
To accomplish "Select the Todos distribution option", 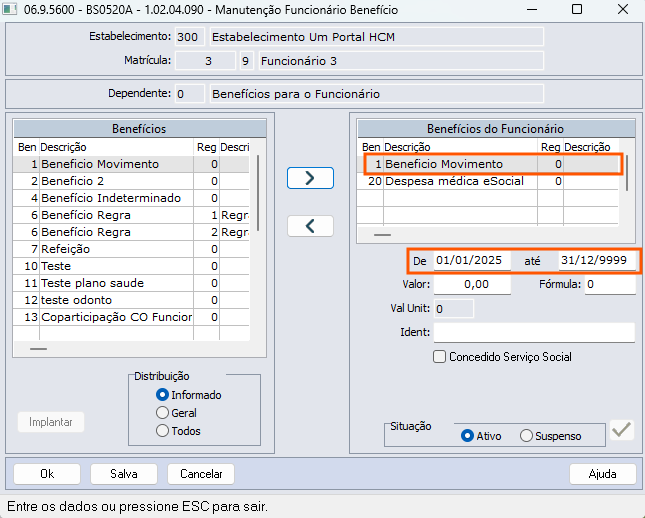I will tap(179, 431).
